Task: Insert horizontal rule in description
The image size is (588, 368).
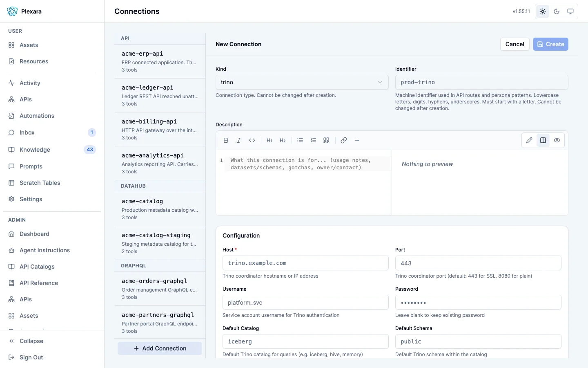Action: pyautogui.click(x=357, y=140)
